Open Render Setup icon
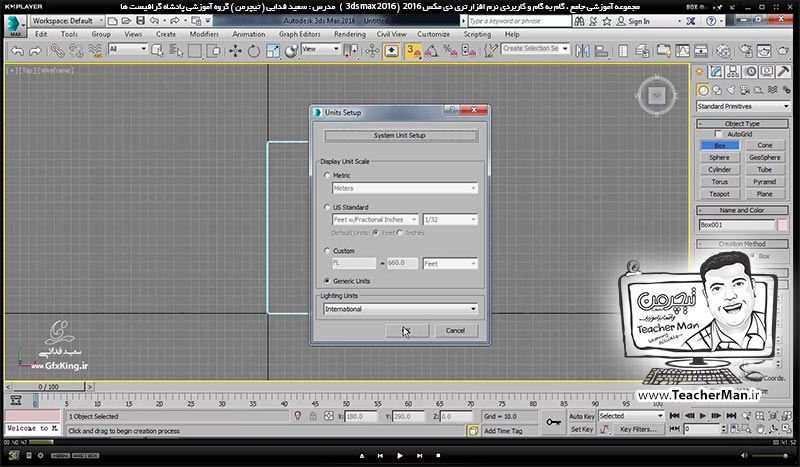The image size is (800, 467). tap(746, 51)
